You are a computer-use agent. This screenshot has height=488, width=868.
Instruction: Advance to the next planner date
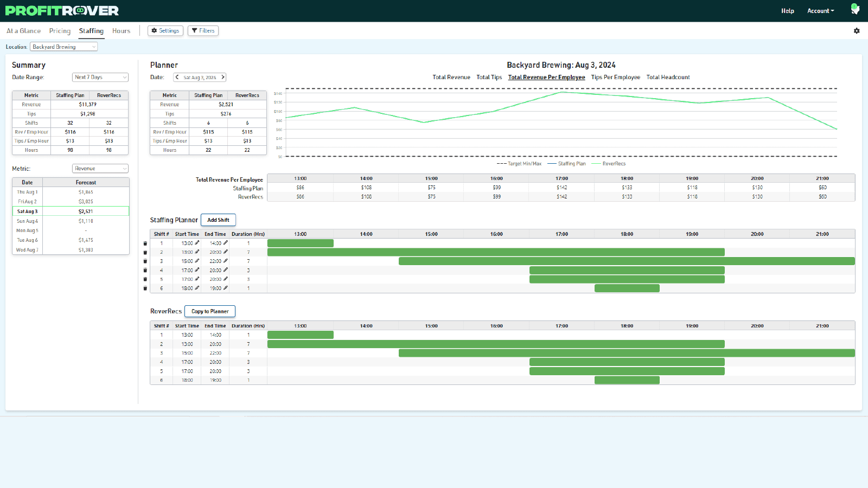coord(222,77)
